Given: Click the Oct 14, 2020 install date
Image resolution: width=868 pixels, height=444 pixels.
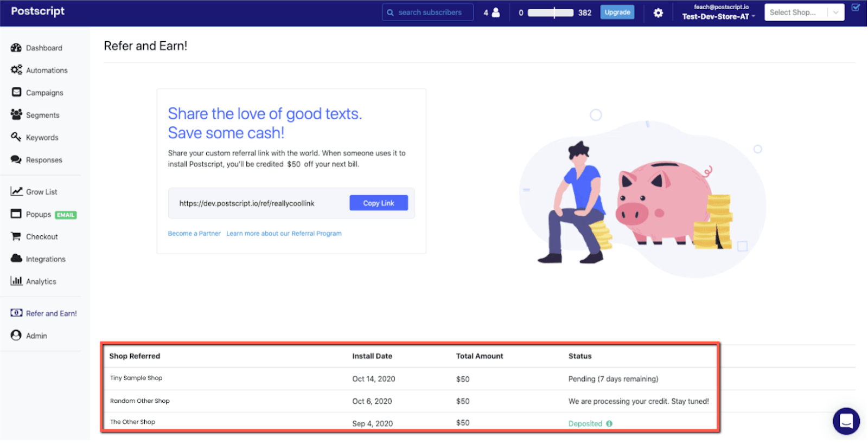Looking at the screenshot, I should point(374,379).
